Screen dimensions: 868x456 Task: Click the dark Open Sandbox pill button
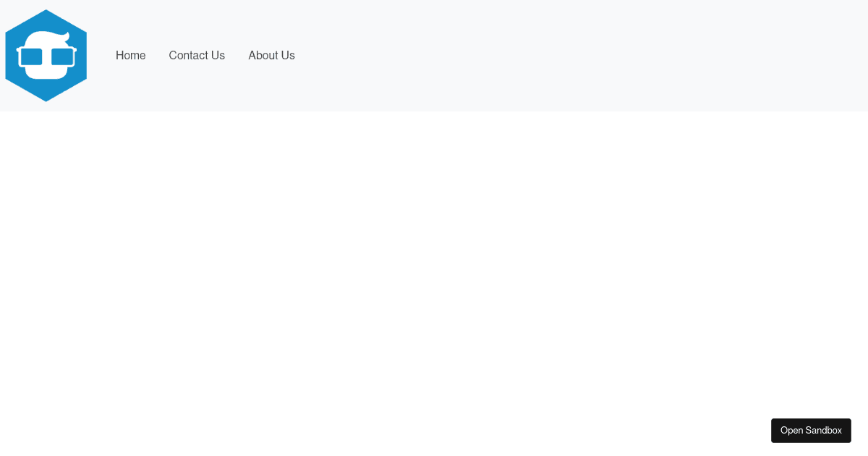click(811, 430)
